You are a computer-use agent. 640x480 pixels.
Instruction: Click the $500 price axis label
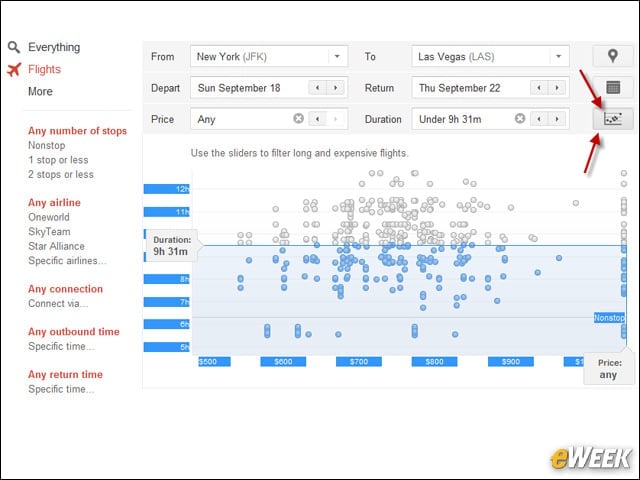(x=214, y=362)
